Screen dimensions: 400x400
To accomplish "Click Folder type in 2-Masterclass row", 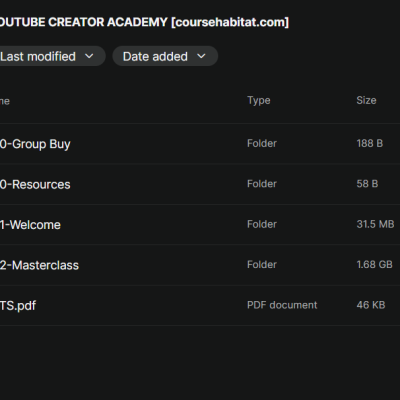I will tap(262, 264).
